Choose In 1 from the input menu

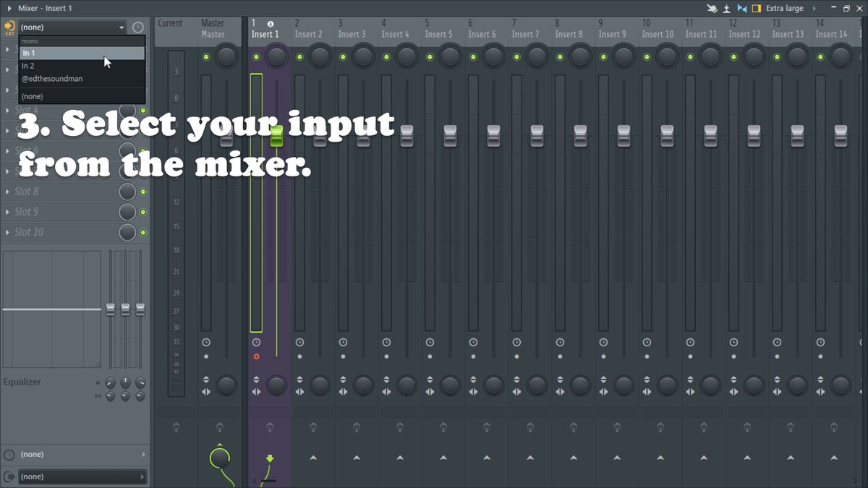tap(82, 53)
